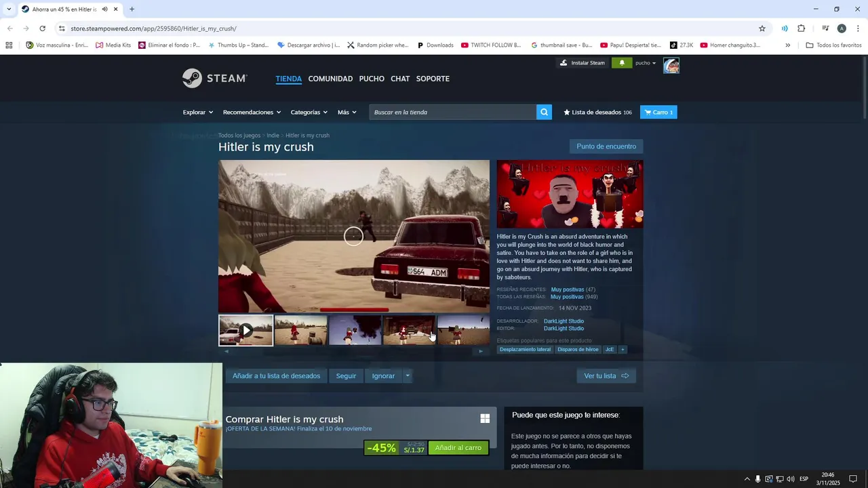
Task: Click the store search magnifier button
Action: pos(544,113)
